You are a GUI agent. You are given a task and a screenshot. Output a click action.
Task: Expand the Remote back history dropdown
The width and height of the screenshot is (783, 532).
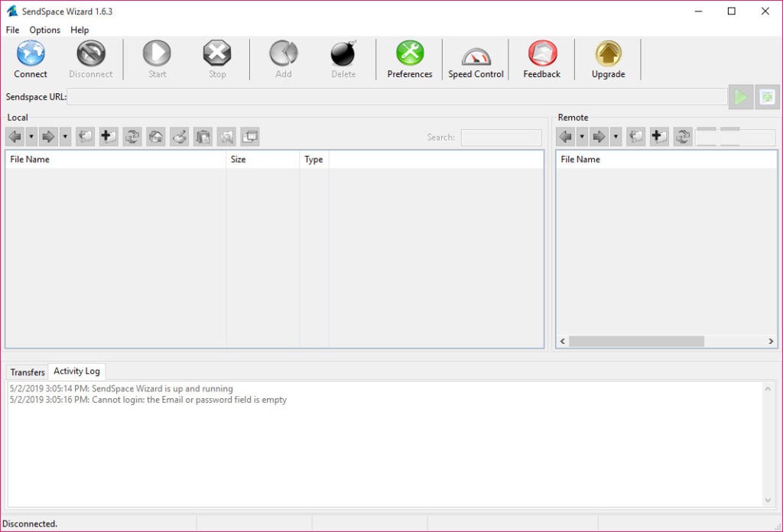(582, 137)
